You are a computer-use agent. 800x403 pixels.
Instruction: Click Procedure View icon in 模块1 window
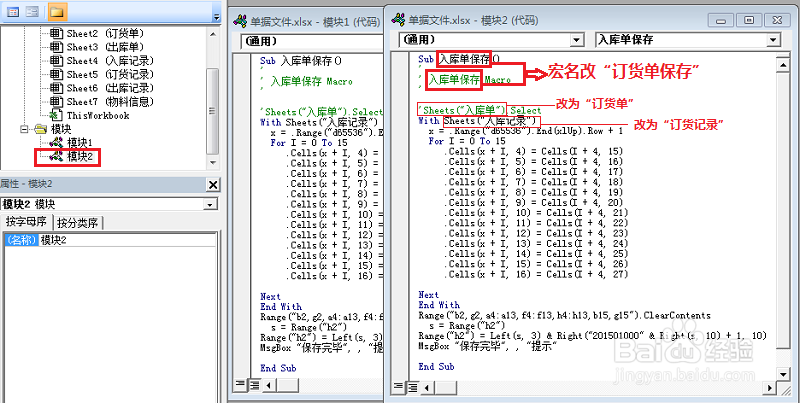tap(238, 384)
